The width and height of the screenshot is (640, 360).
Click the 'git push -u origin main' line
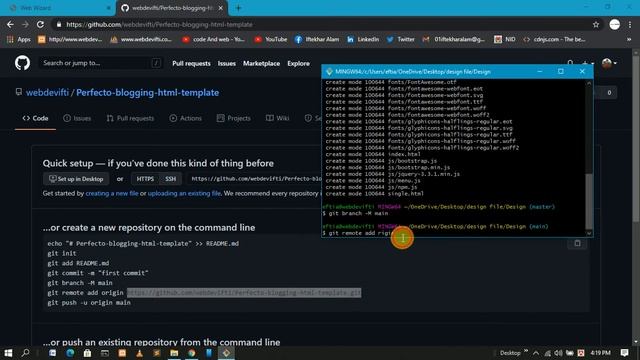[x=89, y=302]
